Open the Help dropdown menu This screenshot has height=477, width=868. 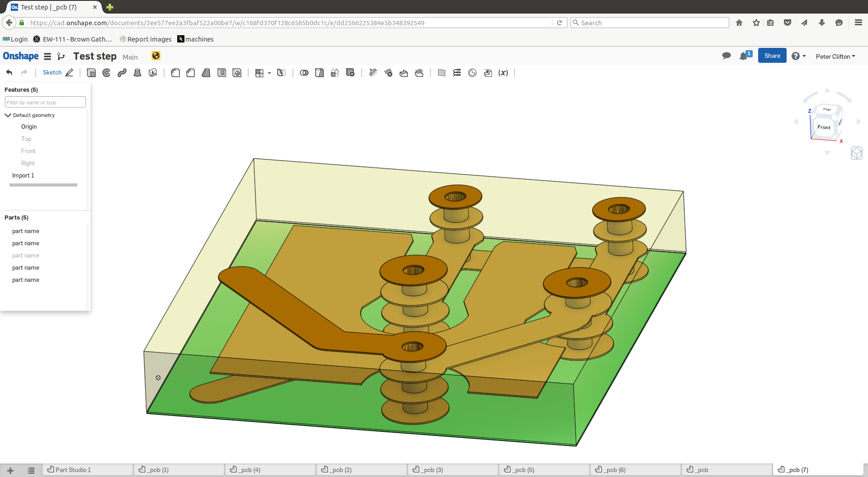pyautogui.click(x=799, y=56)
